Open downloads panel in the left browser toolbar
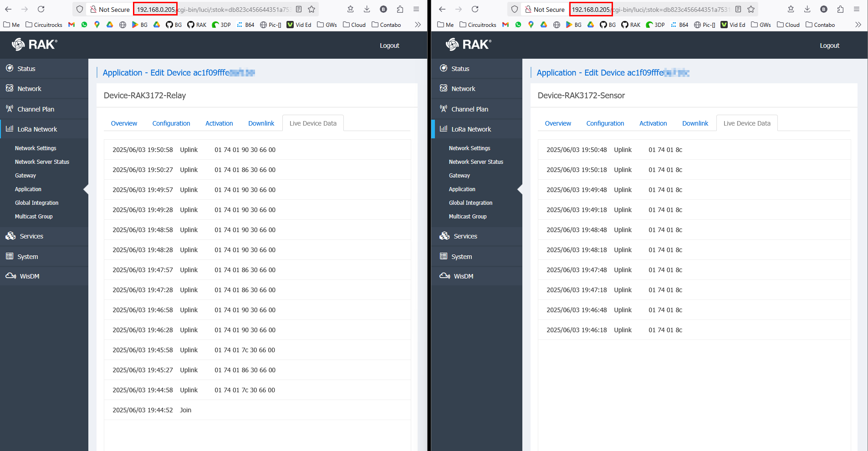 [367, 9]
